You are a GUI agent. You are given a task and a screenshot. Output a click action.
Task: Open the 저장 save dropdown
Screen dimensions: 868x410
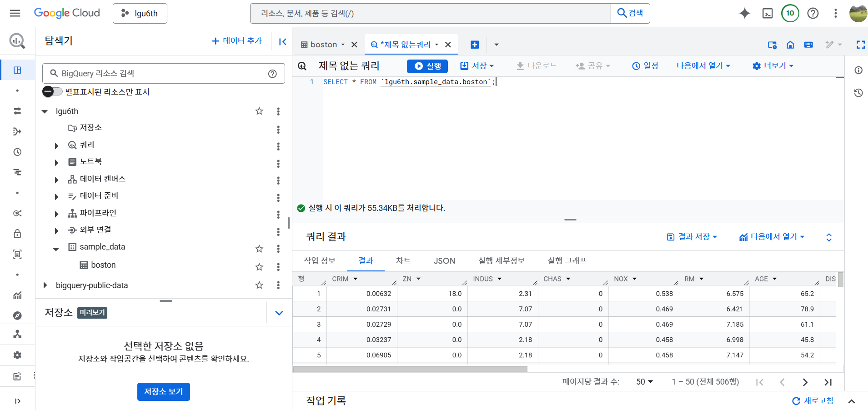[x=477, y=66]
